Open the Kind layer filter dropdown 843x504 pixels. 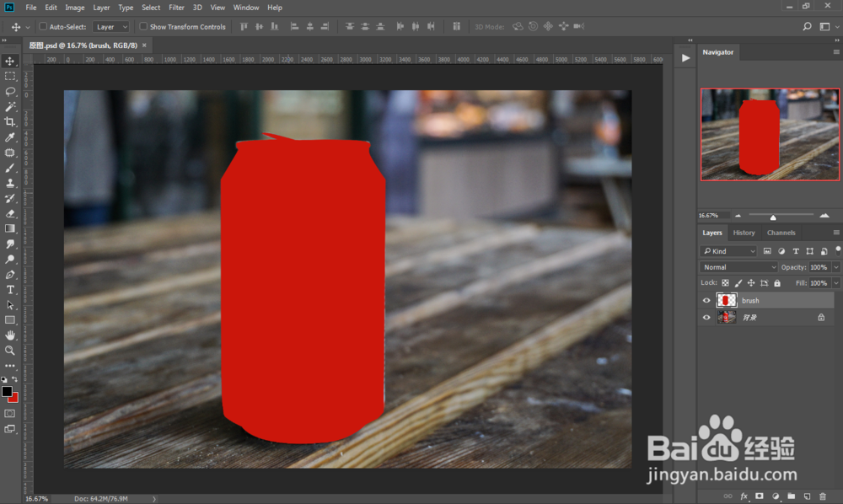point(729,251)
